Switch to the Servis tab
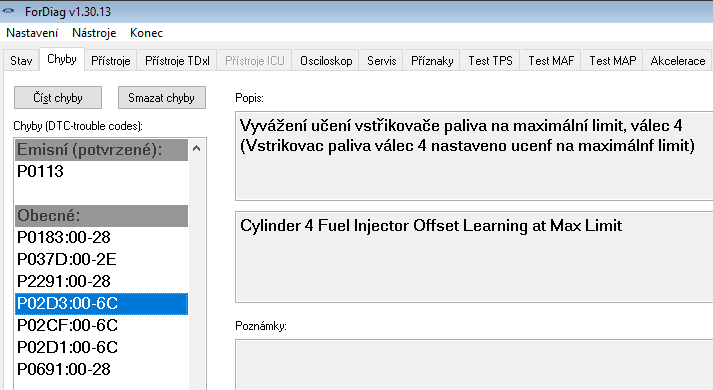The width and height of the screenshot is (713, 390). click(x=382, y=60)
